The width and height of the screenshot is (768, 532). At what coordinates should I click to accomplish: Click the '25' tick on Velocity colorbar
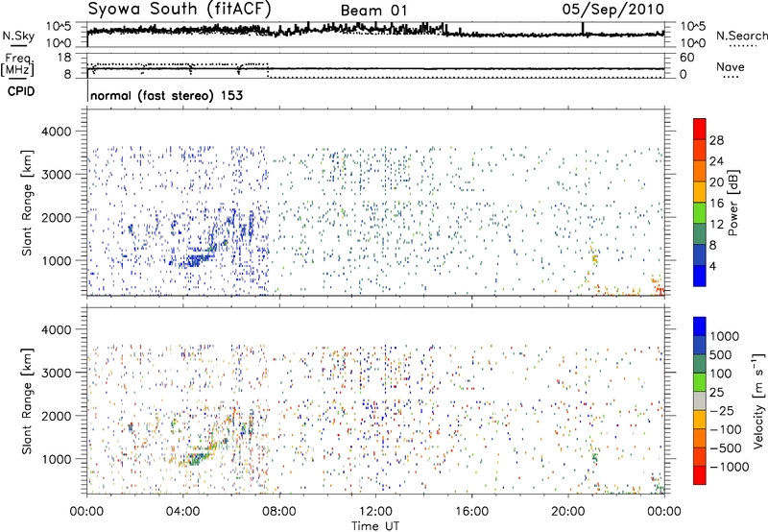tap(716, 393)
